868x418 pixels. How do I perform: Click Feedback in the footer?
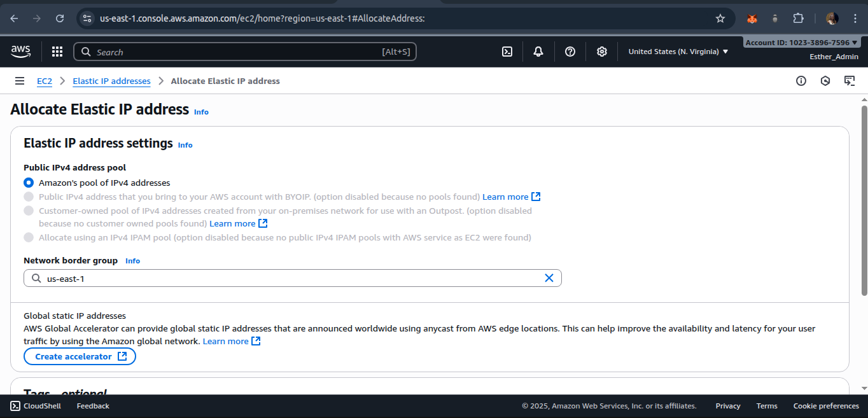click(93, 406)
